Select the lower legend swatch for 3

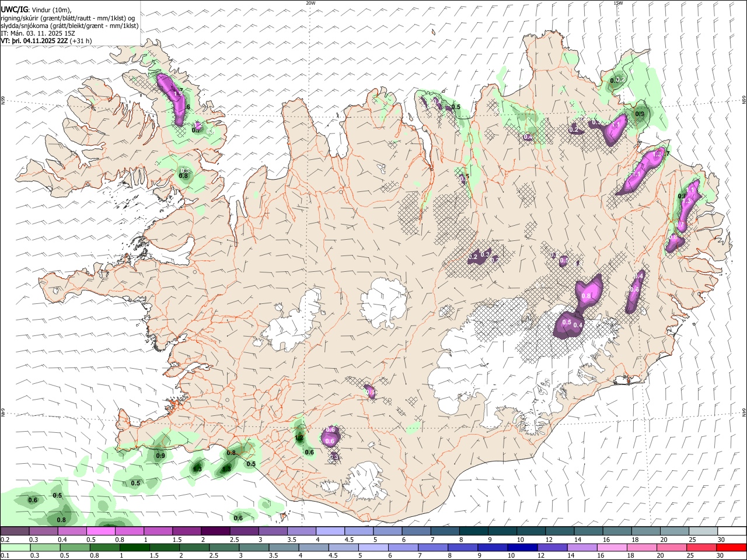[254, 547]
